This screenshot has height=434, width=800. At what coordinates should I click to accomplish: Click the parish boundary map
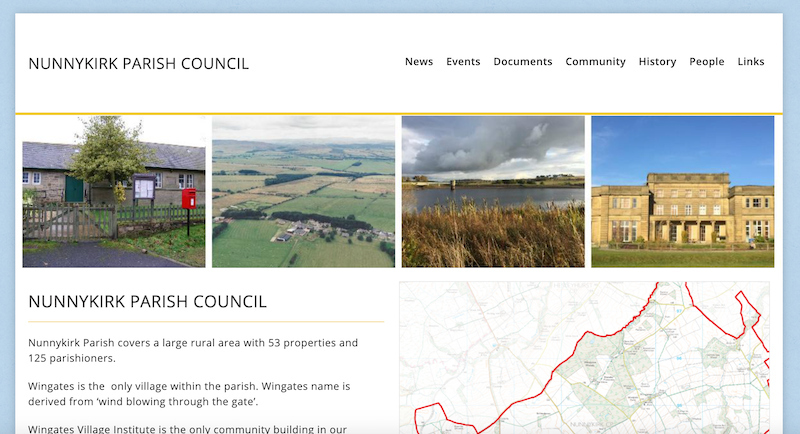[584, 358]
